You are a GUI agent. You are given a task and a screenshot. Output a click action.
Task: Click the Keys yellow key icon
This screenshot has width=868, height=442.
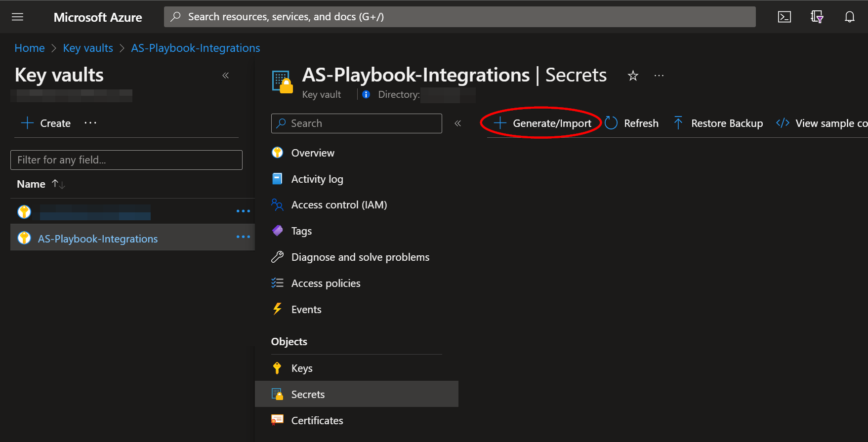point(277,368)
